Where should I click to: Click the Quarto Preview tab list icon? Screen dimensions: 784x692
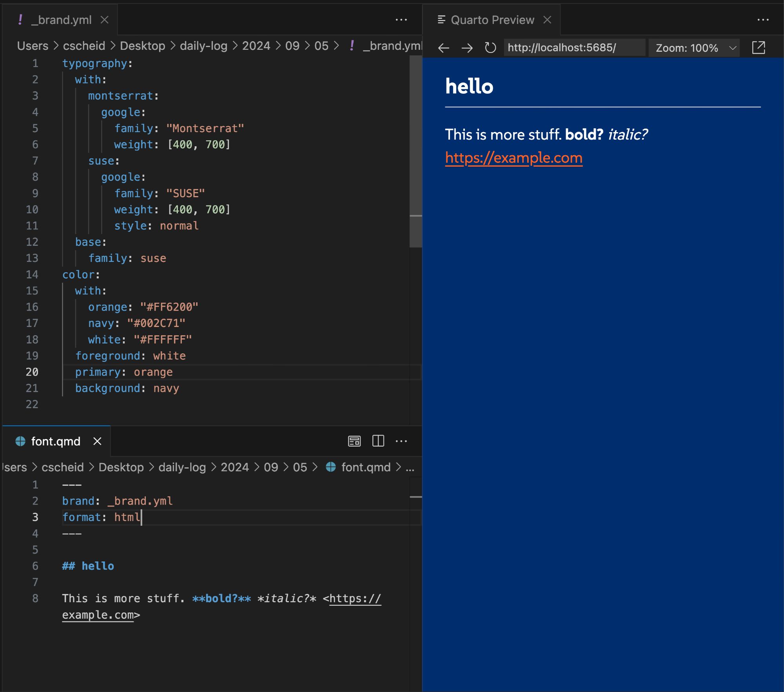tap(441, 20)
